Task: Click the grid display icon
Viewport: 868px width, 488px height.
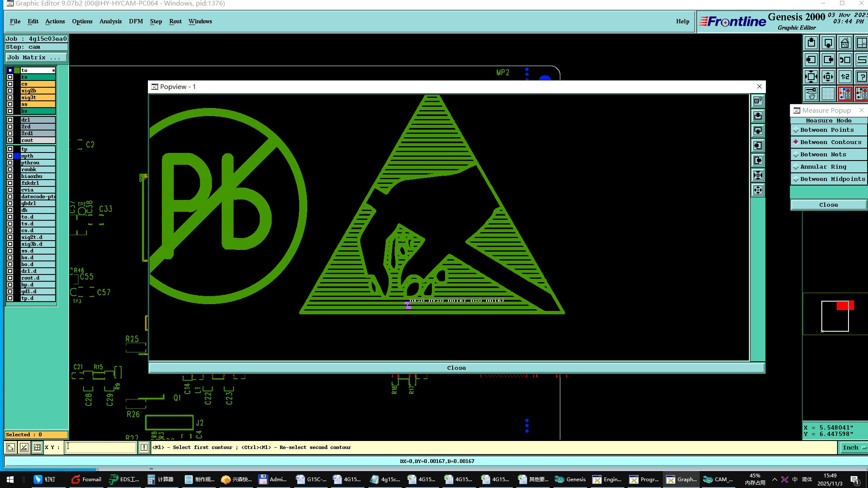Action: [828, 94]
